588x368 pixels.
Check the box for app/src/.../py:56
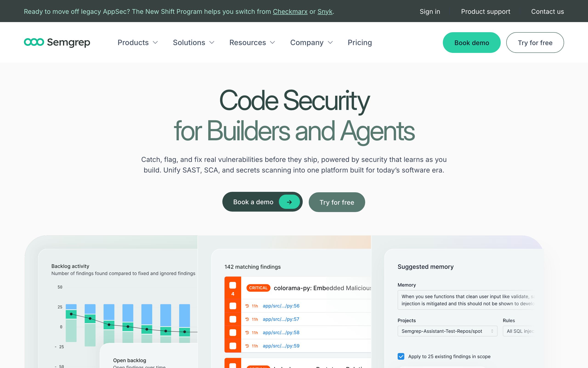point(233,306)
